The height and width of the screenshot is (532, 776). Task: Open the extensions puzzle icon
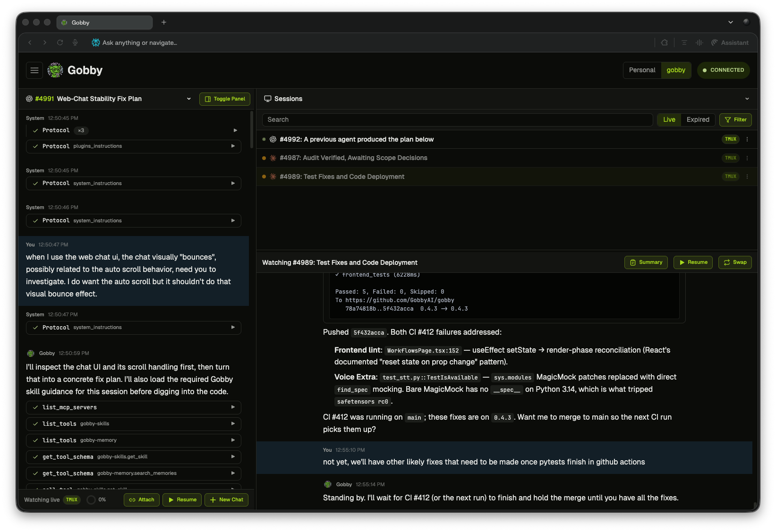point(665,42)
